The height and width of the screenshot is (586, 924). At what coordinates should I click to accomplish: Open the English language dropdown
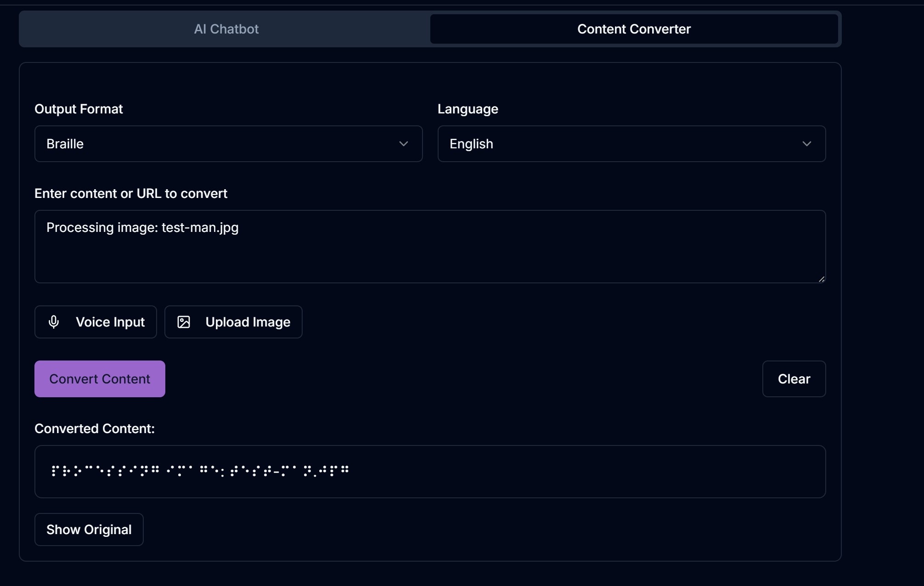coord(631,144)
